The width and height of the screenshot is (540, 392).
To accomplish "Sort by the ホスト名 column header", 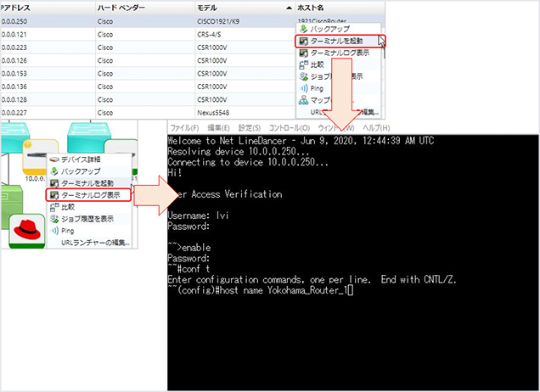I will tap(340, 8).
